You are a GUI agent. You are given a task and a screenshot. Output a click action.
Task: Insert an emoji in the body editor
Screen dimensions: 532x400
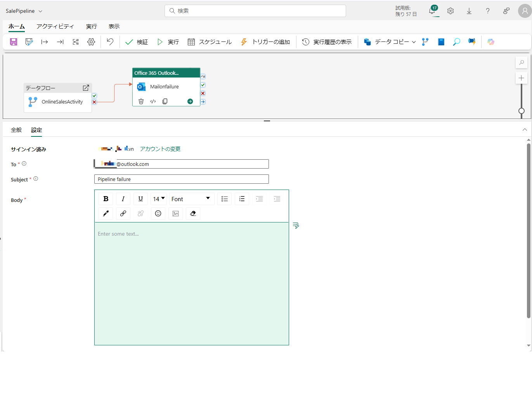[x=158, y=213]
